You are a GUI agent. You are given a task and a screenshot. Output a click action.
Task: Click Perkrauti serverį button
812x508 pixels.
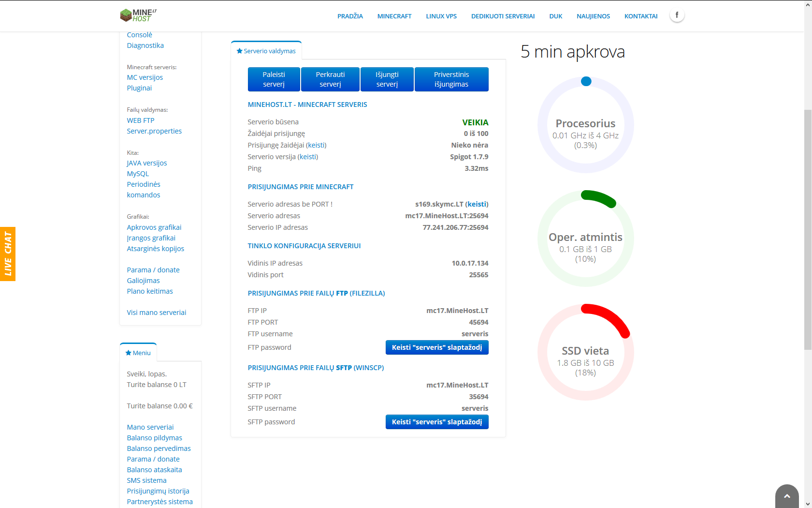pos(330,79)
